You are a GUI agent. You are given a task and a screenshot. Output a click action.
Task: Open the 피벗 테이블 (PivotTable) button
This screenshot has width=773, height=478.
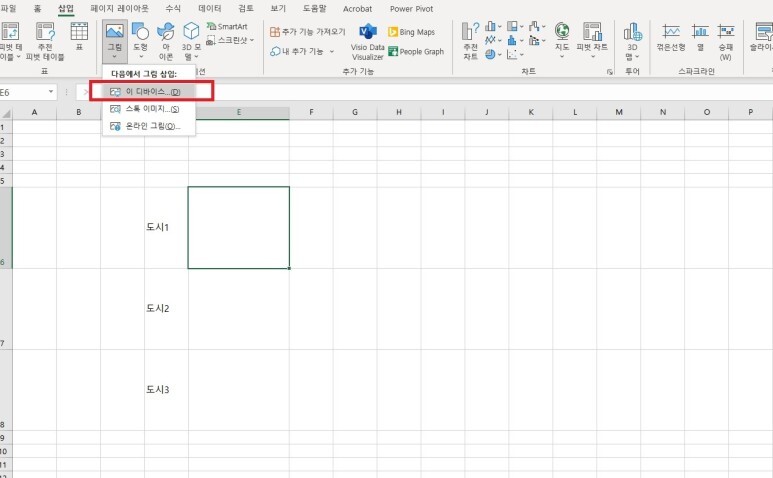click(x=11, y=41)
